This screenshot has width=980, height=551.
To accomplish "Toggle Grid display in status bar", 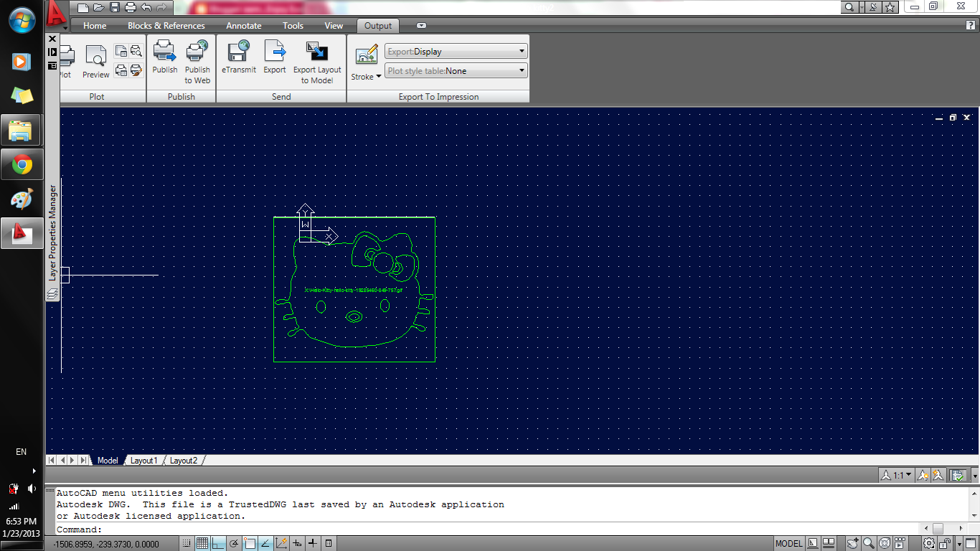I will (202, 543).
